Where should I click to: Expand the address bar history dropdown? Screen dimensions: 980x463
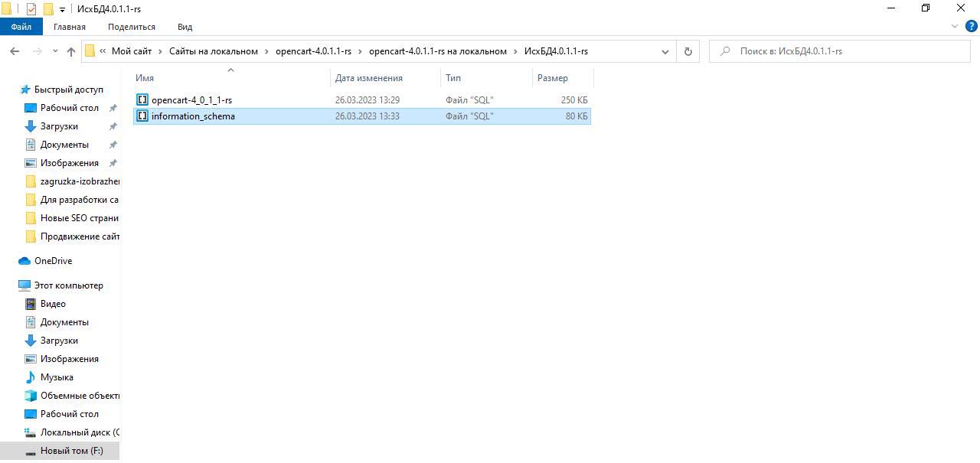(665, 51)
